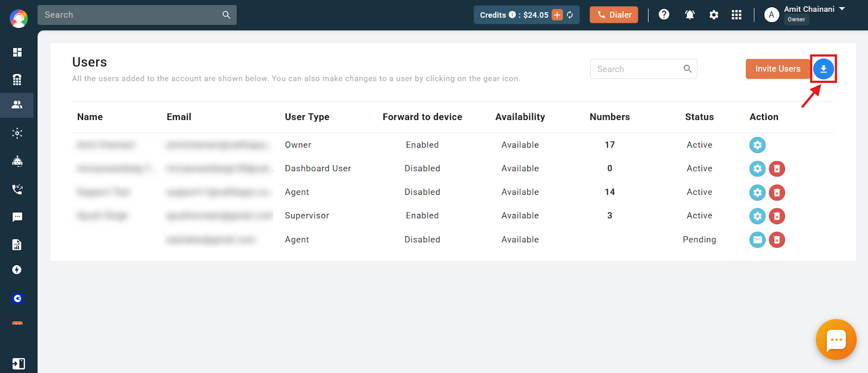
Task: Click the Owner user type cell
Action: click(298, 145)
